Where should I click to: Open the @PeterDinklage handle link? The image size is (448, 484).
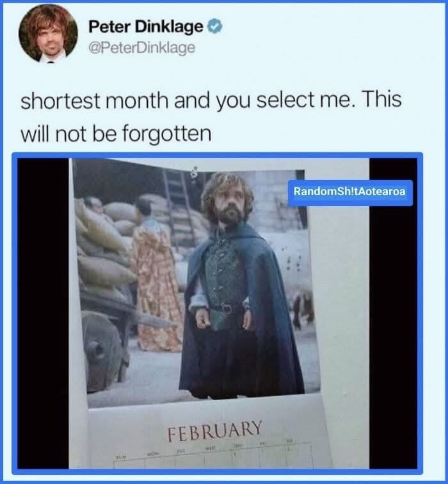(x=141, y=47)
